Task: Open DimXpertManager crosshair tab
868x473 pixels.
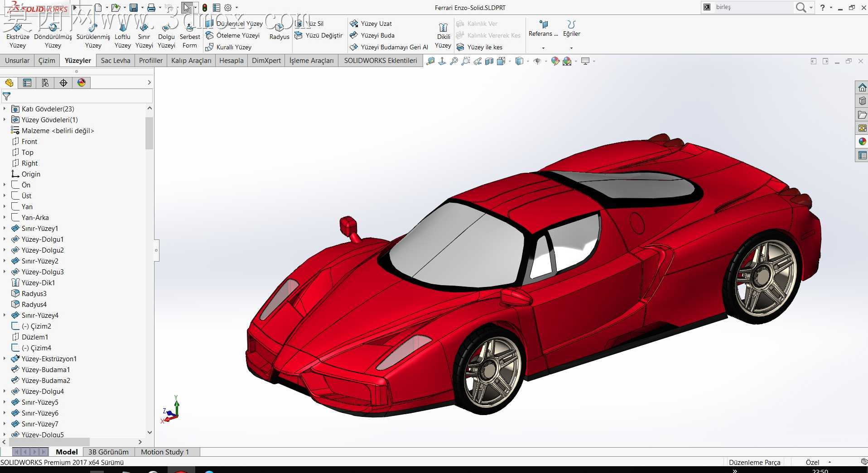Action: 63,83
